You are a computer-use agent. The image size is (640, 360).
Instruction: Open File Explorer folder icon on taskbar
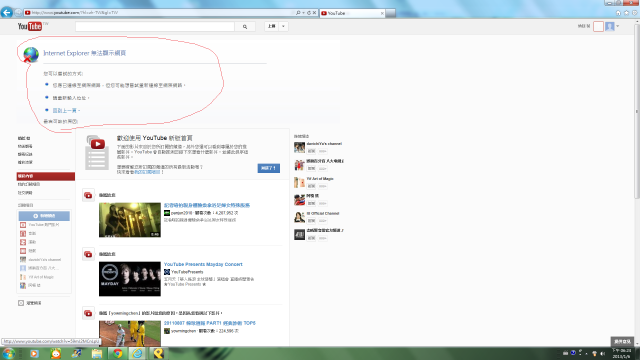click(x=97, y=353)
